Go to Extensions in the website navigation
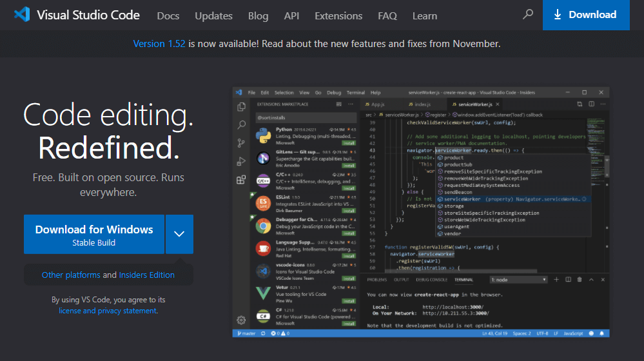This screenshot has width=644, height=361. click(x=338, y=15)
